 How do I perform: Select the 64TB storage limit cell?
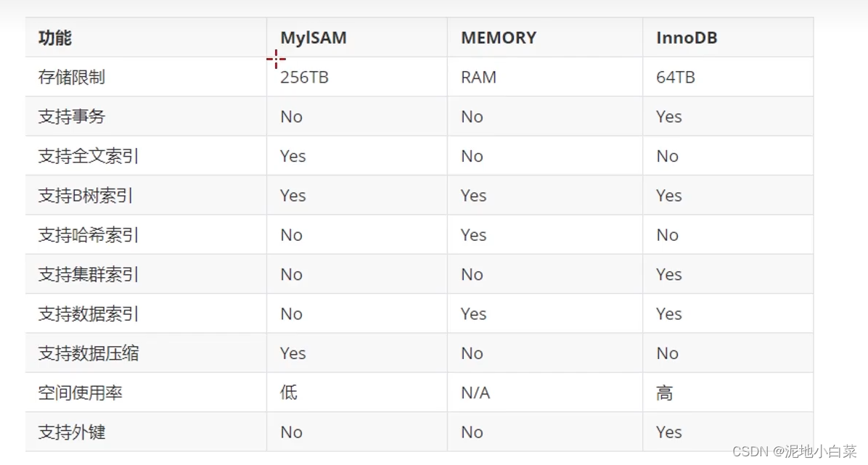[676, 77]
